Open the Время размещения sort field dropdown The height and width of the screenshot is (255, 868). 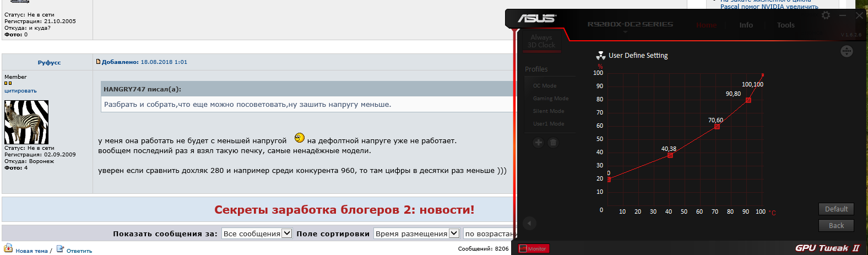[x=416, y=234]
